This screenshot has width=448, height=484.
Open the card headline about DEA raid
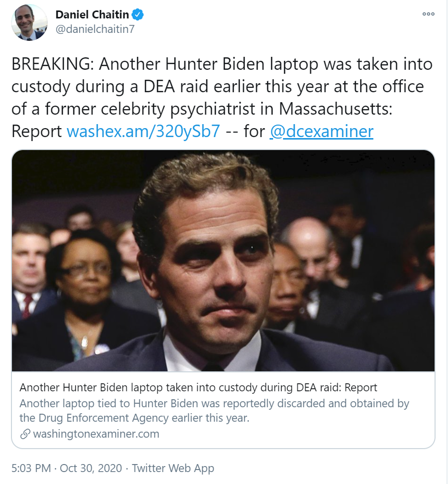tap(198, 387)
